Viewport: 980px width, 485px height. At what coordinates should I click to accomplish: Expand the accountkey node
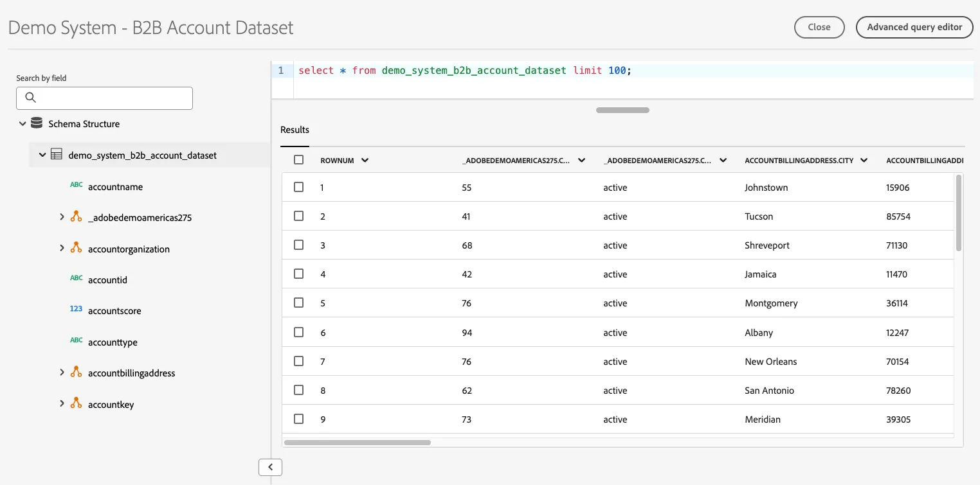pyautogui.click(x=62, y=403)
